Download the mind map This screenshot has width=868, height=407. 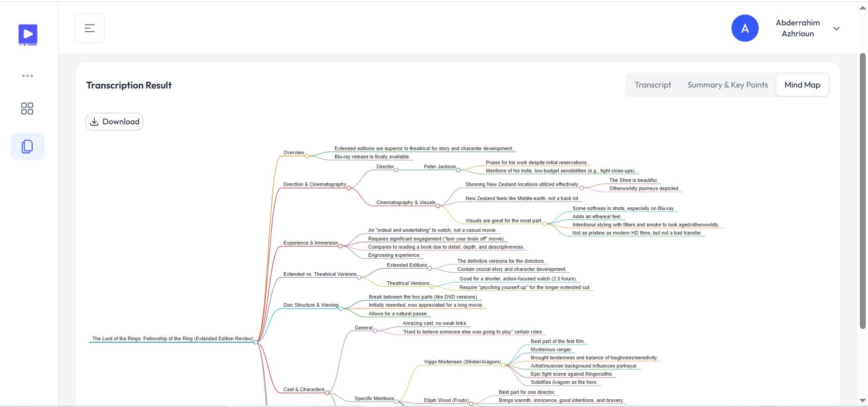114,122
